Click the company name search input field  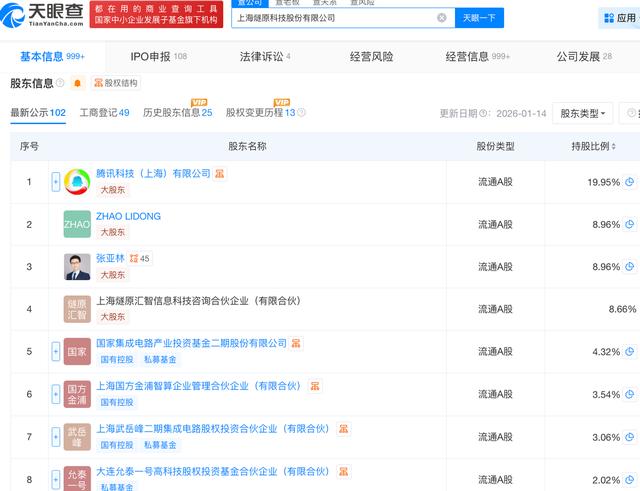click(333, 18)
